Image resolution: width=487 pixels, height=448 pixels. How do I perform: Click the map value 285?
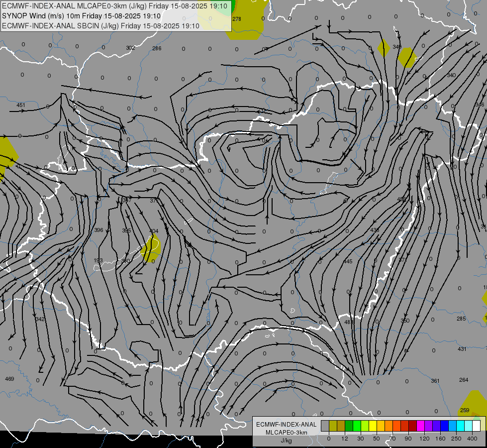tap(461, 319)
